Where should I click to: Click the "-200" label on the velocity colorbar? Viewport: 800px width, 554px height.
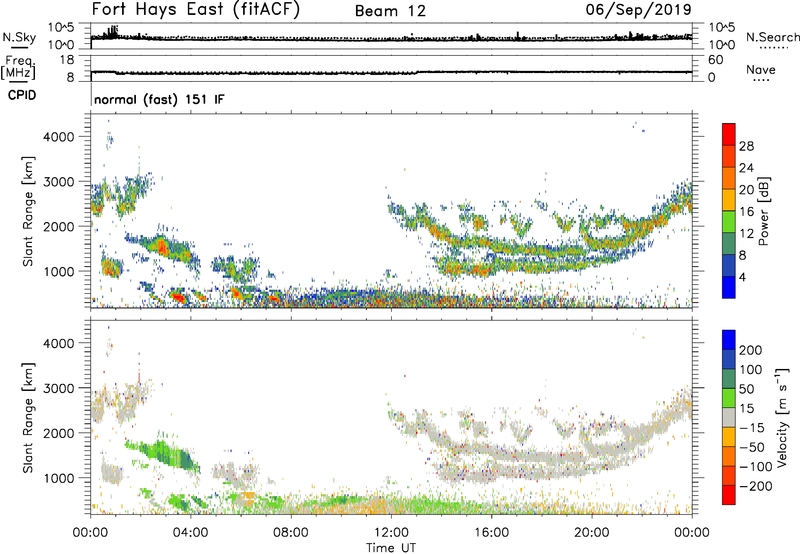coord(755,486)
